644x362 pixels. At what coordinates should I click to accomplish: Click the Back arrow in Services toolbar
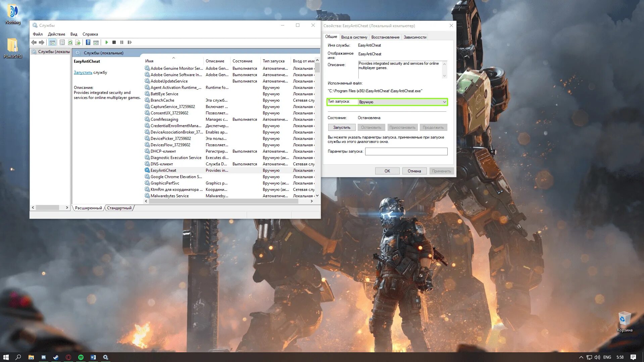point(34,42)
